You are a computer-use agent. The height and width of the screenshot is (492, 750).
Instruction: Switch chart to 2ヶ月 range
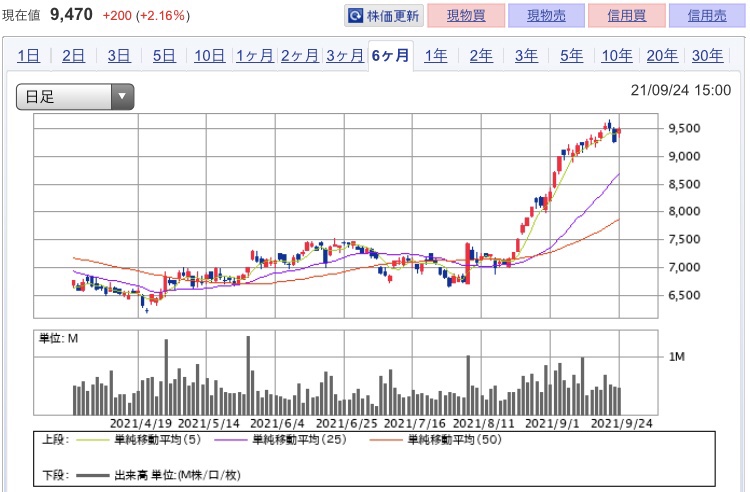tap(299, 56)
